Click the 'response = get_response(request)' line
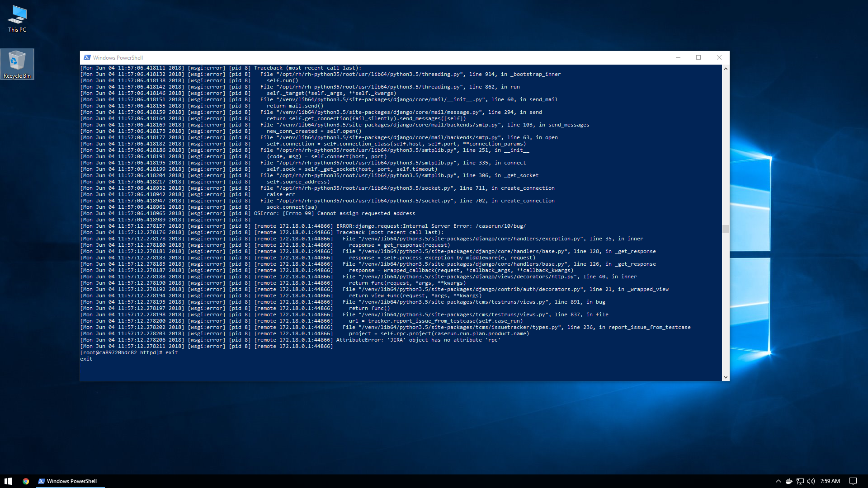 (x=399, y=245)
